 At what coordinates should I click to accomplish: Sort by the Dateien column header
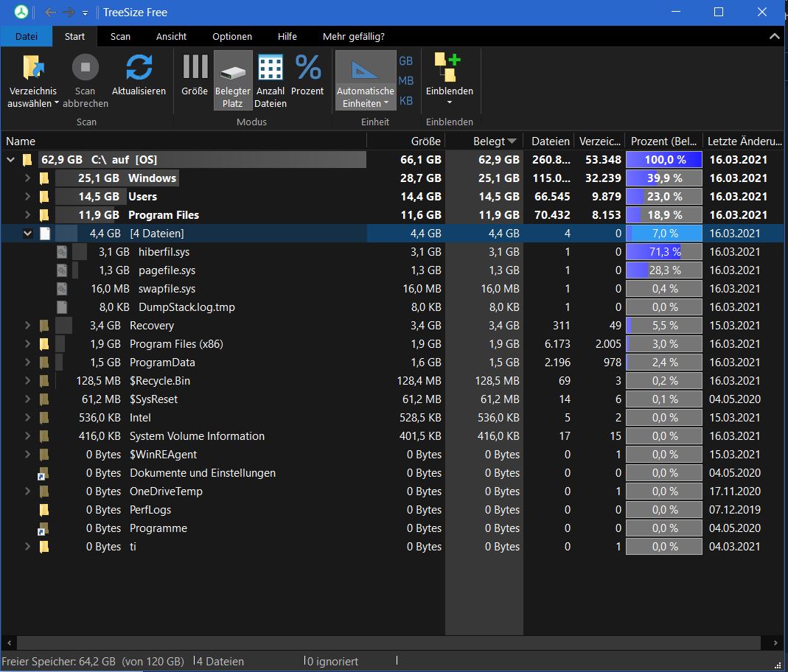point(548,141)
